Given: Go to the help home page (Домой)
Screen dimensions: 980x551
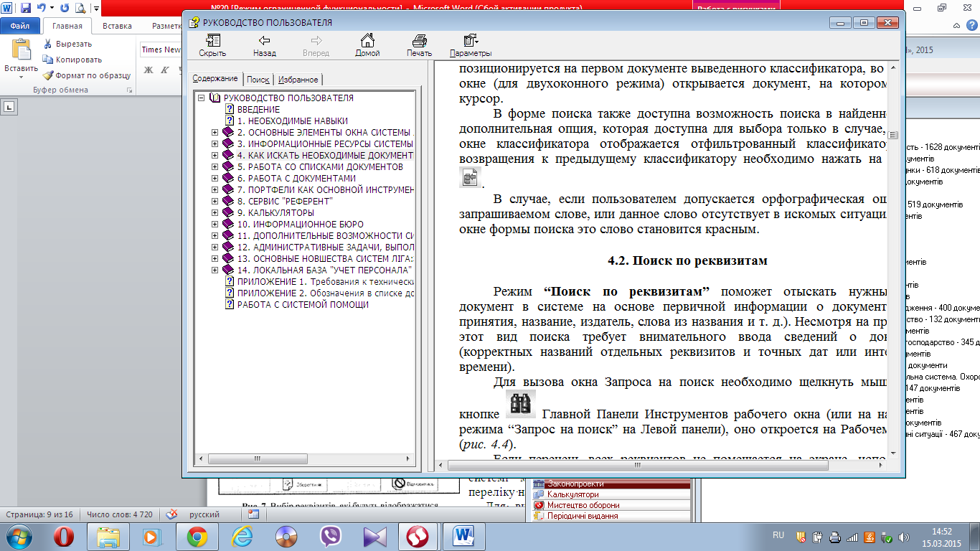Looking at the screenshot, I should 367,45.
